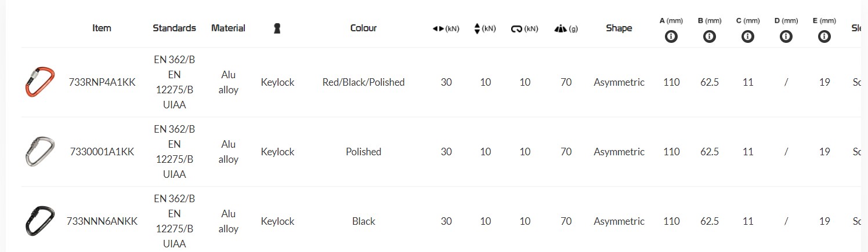The height and width of the screenshot is (252, 868).
Task: Click the Standards column header
Action: pos(174,28)
